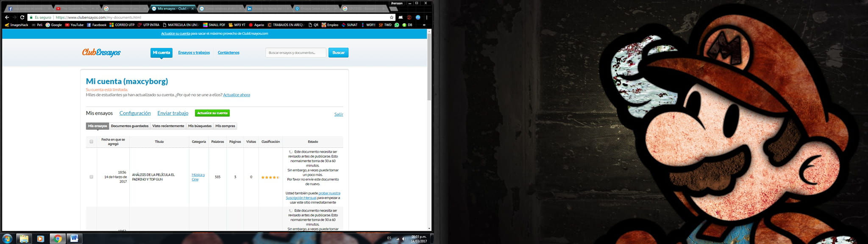Click the ES language indicator in the tray
Image resolution: width=868 pixels, height=244 pixels.
389,238
